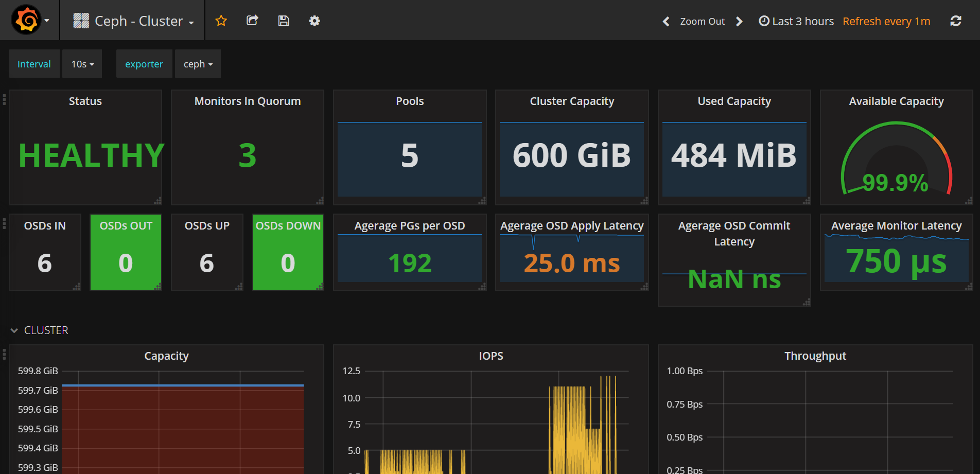The height and width of the screenshot is (474, 980).
Task: Click the dashboard grid icon beside Ceph title
Action: tap(81, 21)
